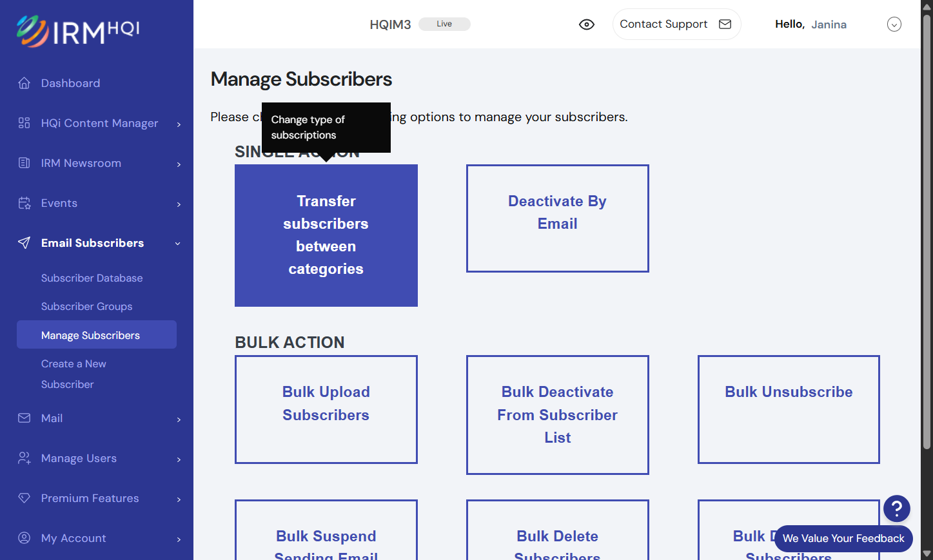Open the question mark help button
The width and height of the screenshot is (933, 560).
pos(897,508)
